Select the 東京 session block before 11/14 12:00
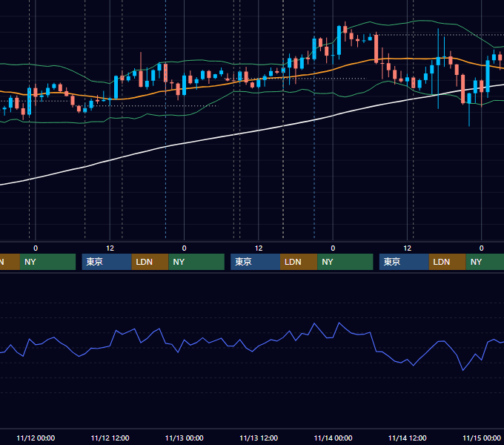This screenshot has width=504, height=445. tap(404, 262)
